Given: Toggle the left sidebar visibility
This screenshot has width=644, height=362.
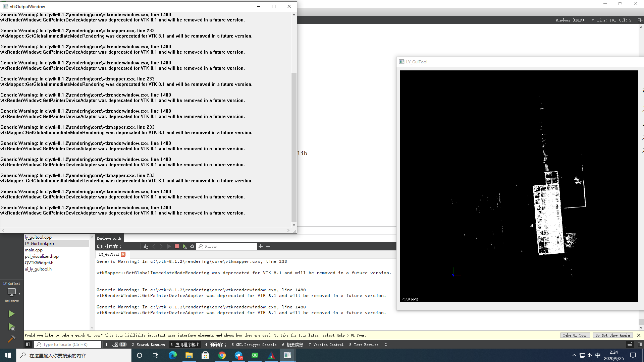Looking at the screenshot, I should [28, 344].
